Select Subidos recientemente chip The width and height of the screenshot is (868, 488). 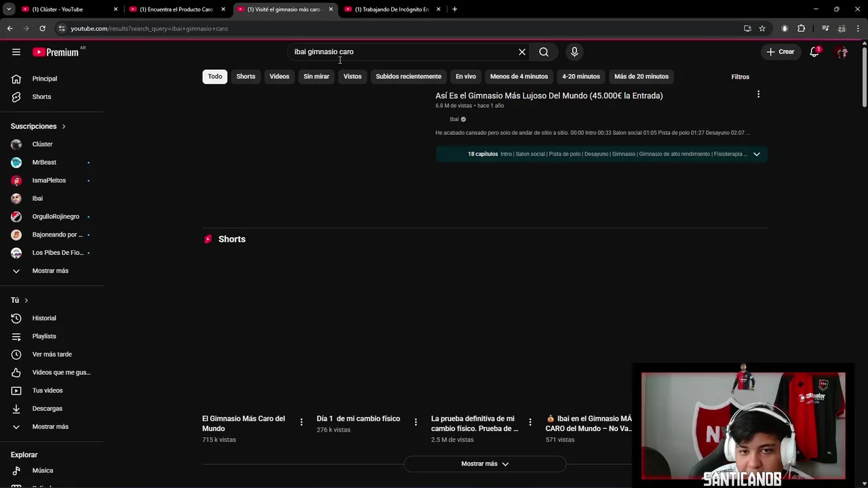408,77
